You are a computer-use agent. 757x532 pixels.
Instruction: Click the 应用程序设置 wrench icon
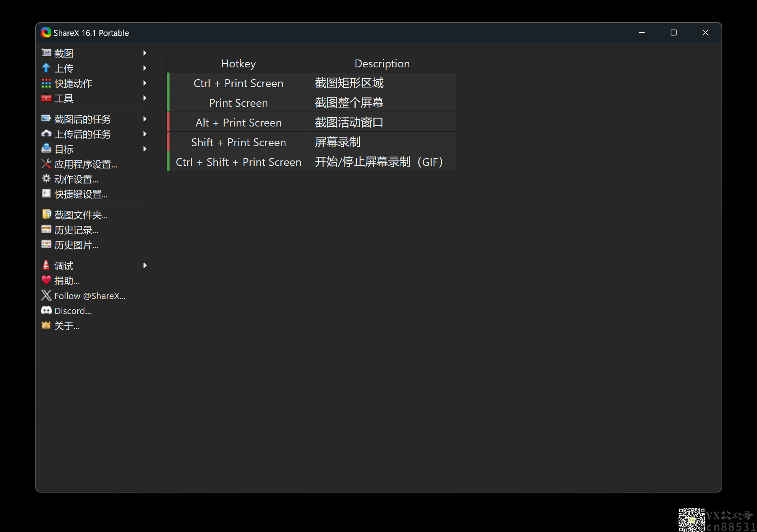(x=46, y=164)
